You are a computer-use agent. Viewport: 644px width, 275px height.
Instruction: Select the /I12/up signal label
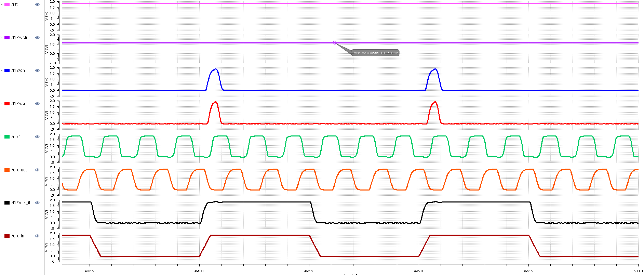[x=18, y=104]
